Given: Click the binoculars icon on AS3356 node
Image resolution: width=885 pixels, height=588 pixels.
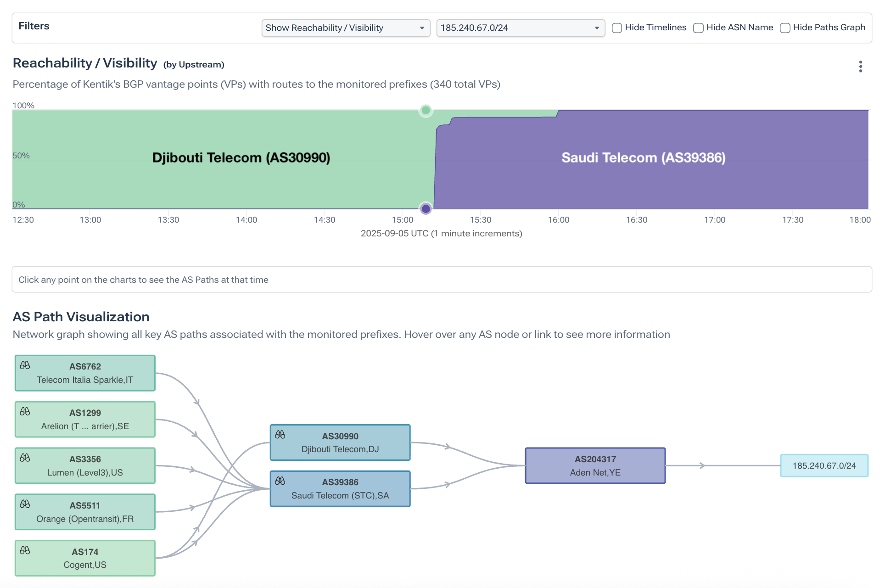Looking at the screenshot, I should pos(25,458).
